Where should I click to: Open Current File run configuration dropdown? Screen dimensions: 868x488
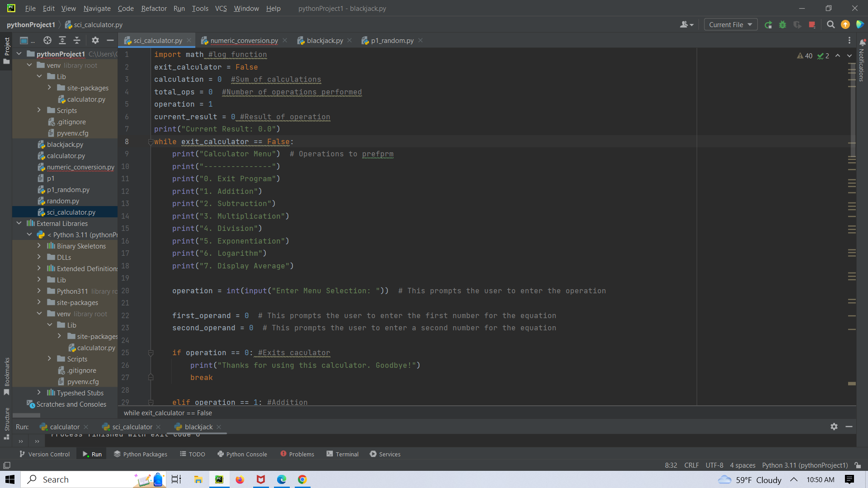point(731,25)
